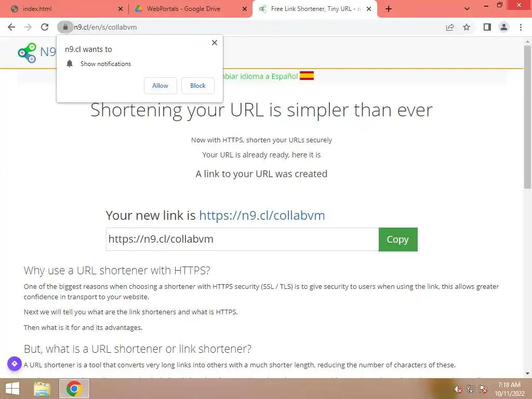Select the Free Link Shortener tab
This screenshot has height=399, width=532.
click(314, 9)
